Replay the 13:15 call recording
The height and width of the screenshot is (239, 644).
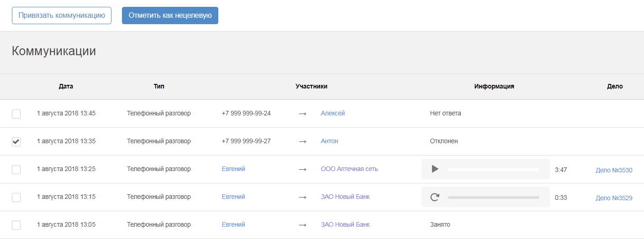click(x=435, y=197)
